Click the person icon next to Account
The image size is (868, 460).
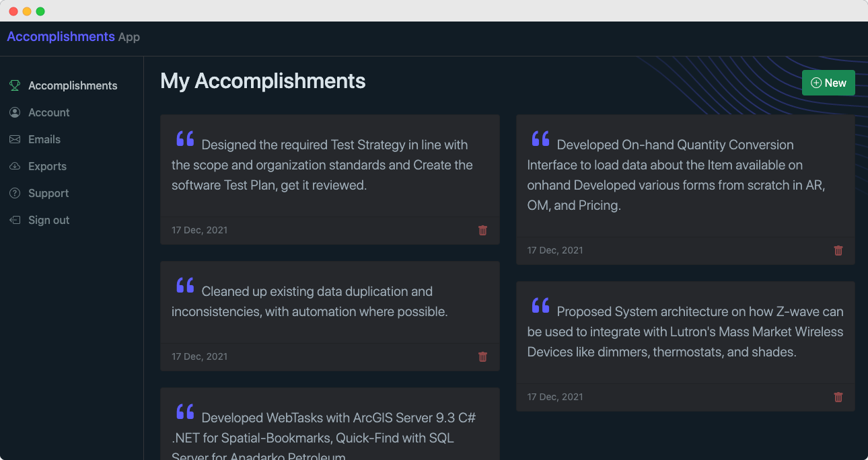[14, 112]
